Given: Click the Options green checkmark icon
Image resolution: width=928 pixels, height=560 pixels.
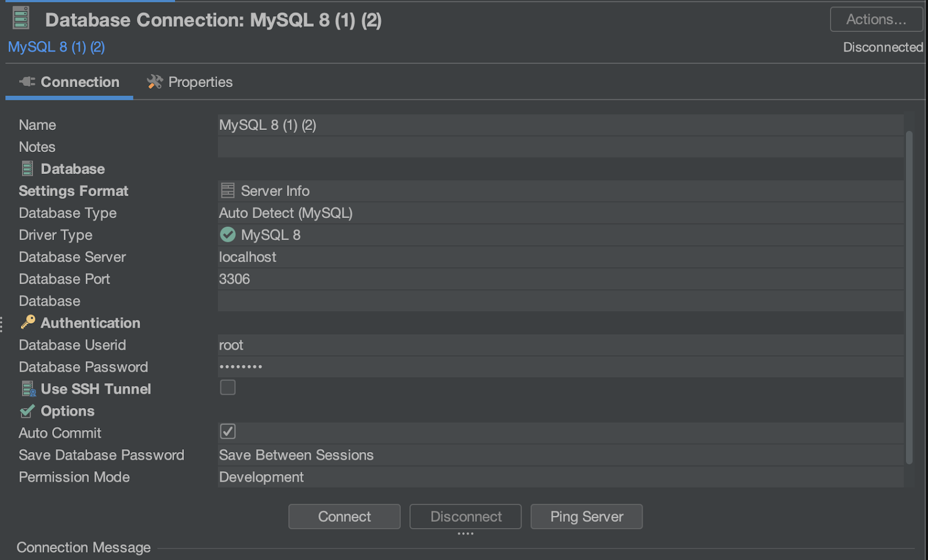Looking at the screenshot, I should pos(27,411).
